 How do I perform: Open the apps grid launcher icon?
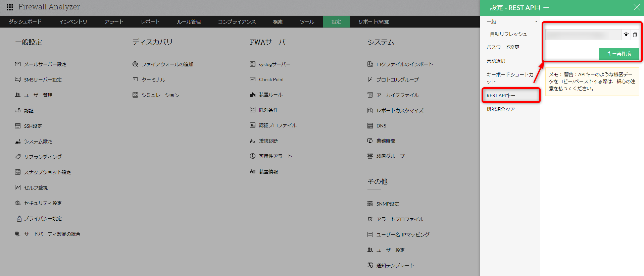coord(10,7)
